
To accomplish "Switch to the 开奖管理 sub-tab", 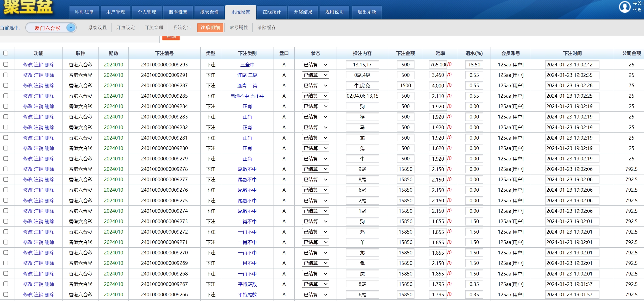I will [154, 28].
